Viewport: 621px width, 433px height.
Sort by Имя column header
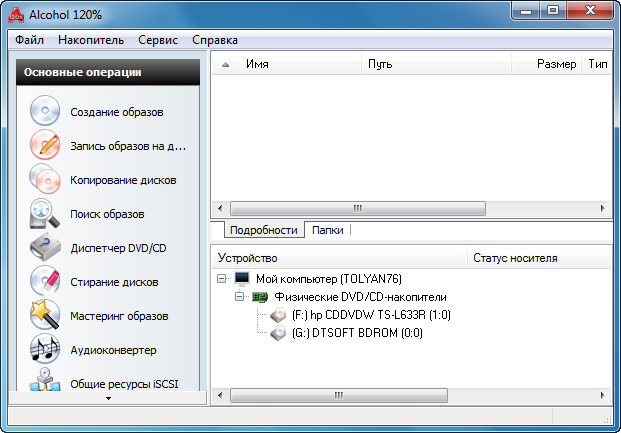pos(287,64)
